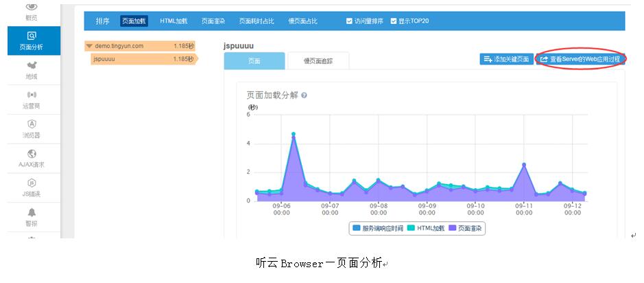Open the AJAX请求 globe icon
This screenshot has height=283, width=644.
[32, 153]
